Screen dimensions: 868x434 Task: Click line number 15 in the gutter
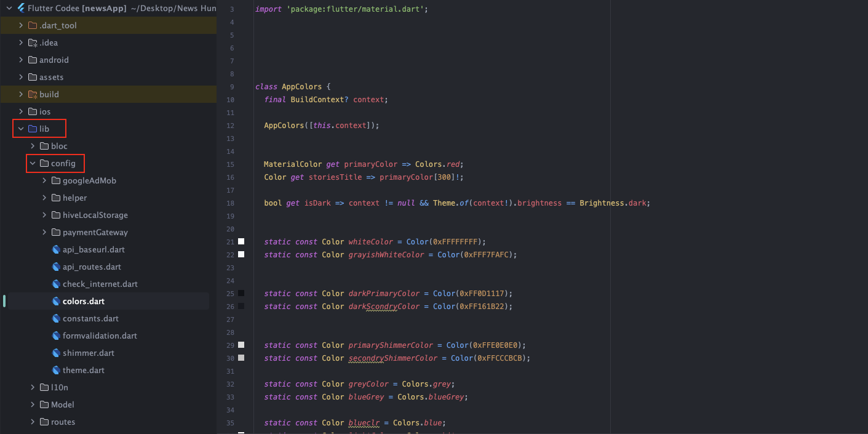231,164
